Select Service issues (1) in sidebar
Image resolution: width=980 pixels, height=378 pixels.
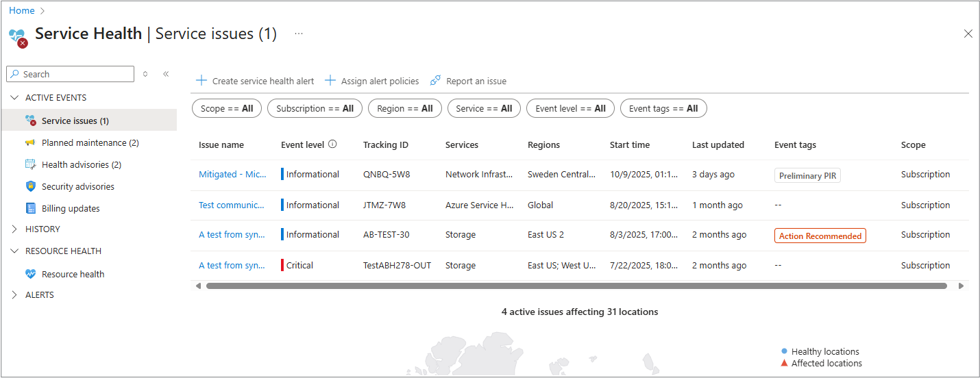88,121
